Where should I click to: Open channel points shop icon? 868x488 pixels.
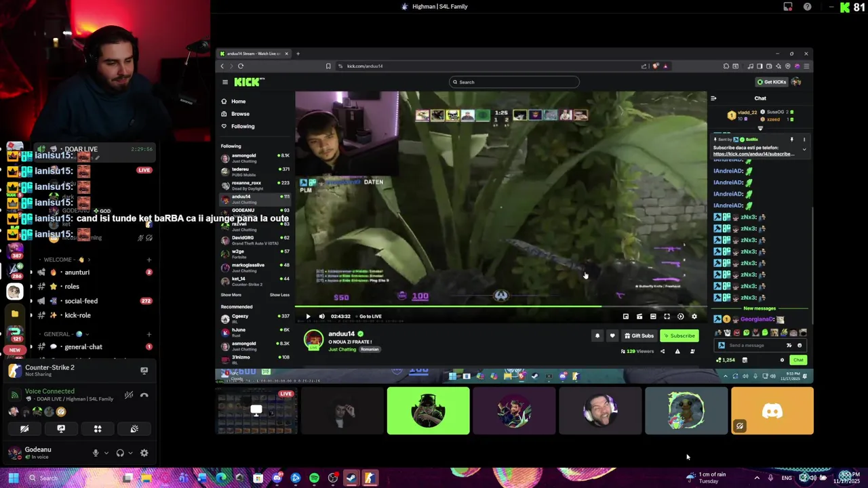pos(745,360)
